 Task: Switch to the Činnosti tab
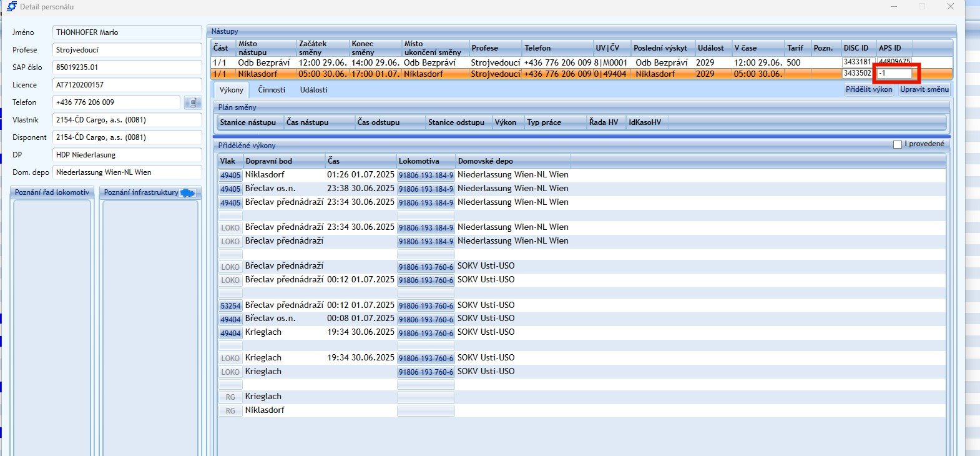(x=272, y=90)
